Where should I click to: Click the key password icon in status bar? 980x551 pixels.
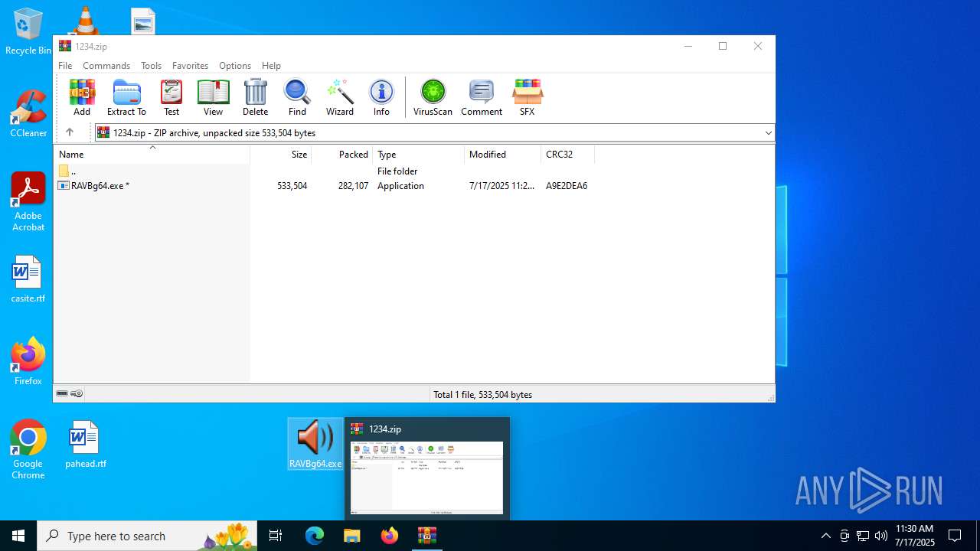(x=77, y=393)
